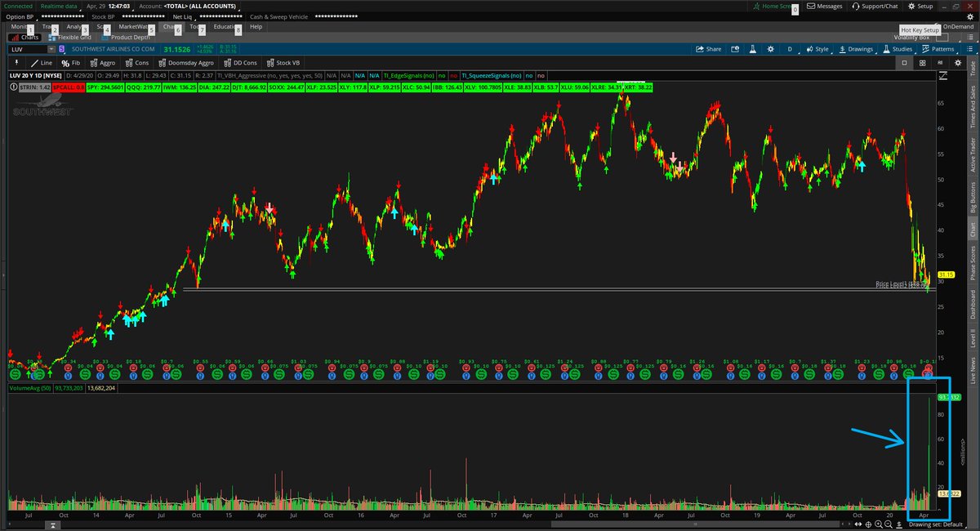Open the Trade side panel tab
The image size is (980, 531).
coord(973,68)
